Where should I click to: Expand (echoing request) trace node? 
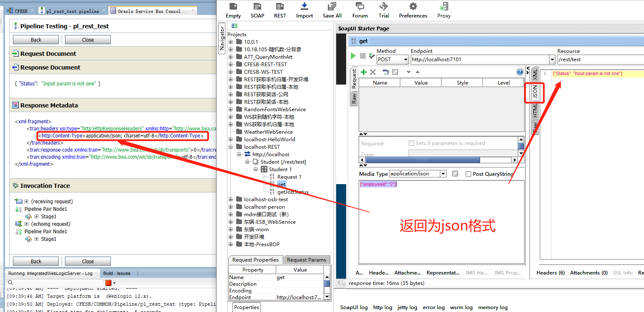coord(27,224)
